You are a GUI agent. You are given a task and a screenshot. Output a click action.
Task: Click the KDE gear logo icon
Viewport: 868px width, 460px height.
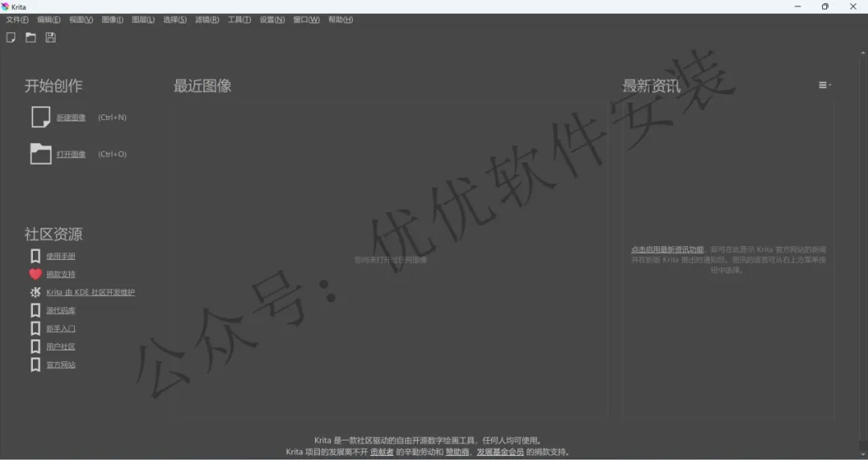pyautogui.click(x=35, y=292)
